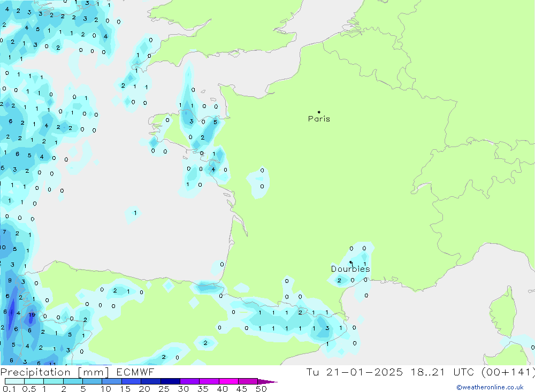Click the legend tick label '50'
535x392 pixels.
(x=261, y=389)
